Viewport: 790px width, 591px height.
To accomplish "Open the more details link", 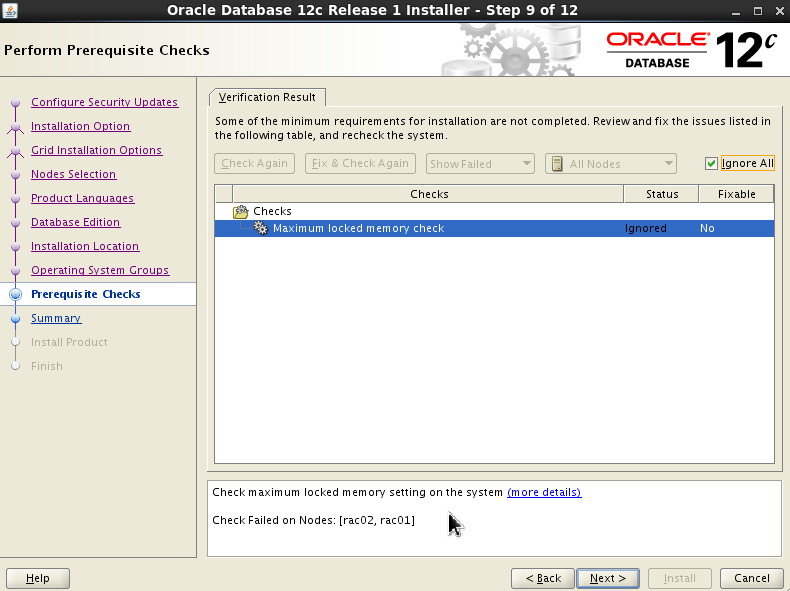I will point(544,492).
